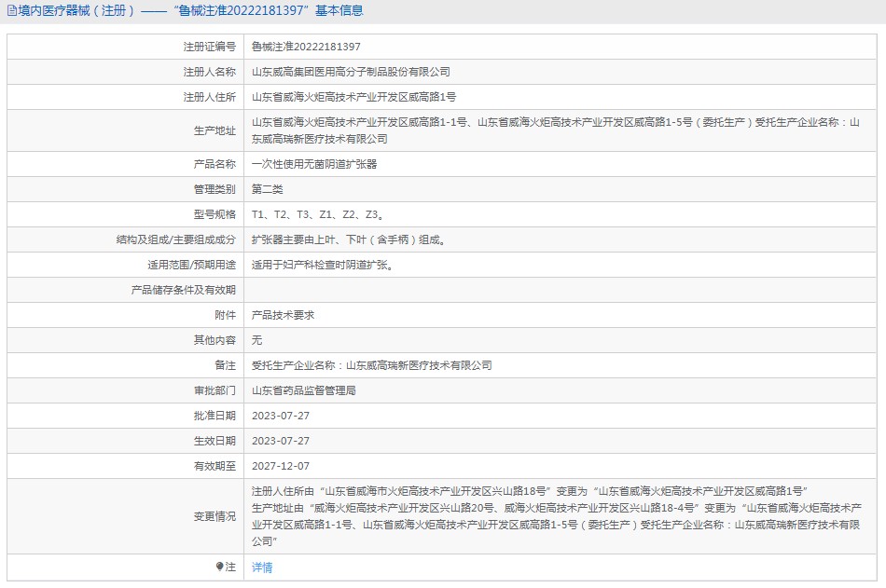Click the 有效期至 label
Image resolution: width=886 pixels, height=588 pixels.
click(215, 466)
